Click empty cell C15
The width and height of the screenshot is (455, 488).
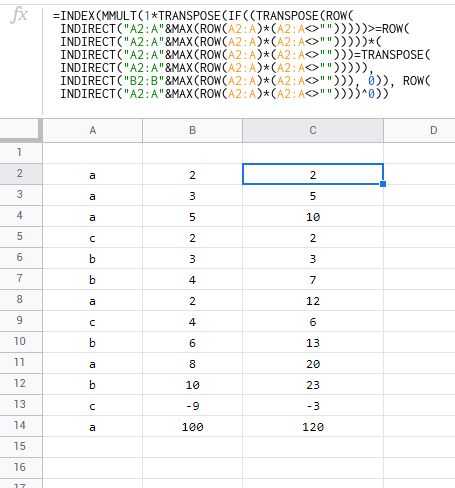point(313,447)
